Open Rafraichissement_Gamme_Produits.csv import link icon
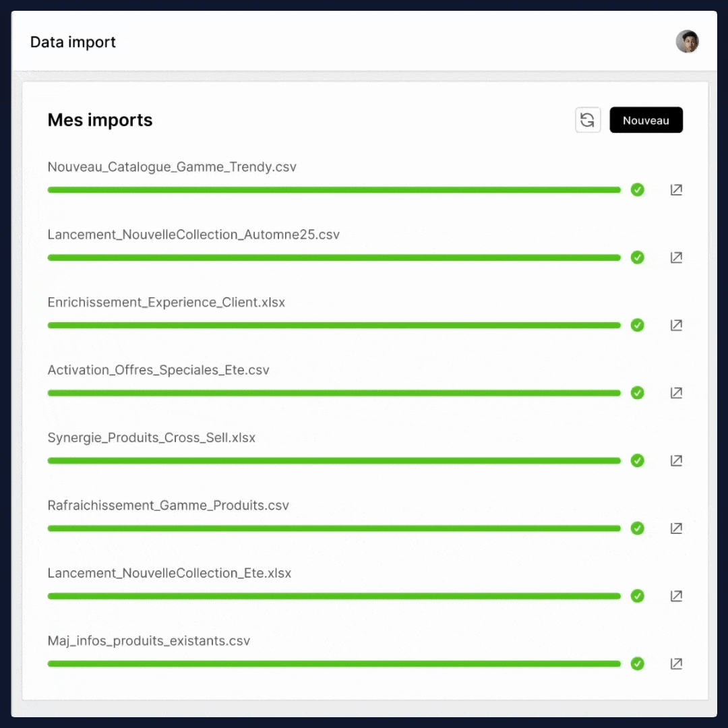This screenshot has width=728, height=728. (676, 528)
